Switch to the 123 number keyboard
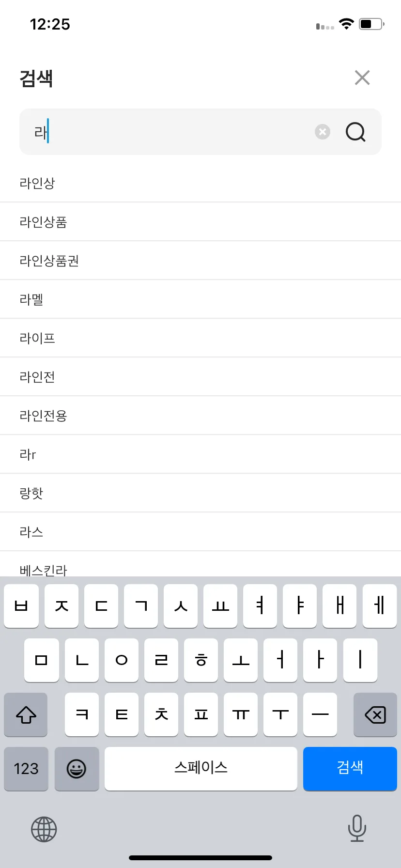This screenshot has height=868, width=401. coord(26,769)
